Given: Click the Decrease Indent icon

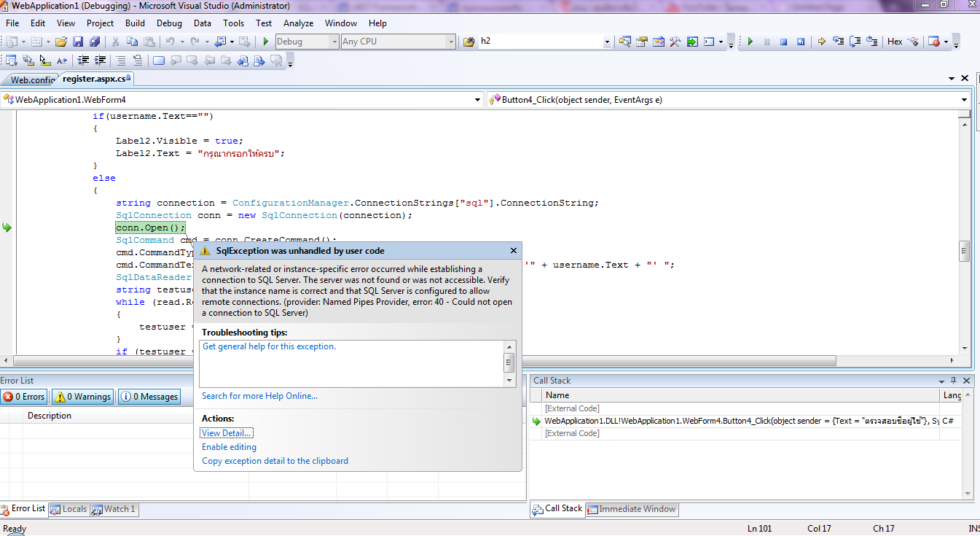Looking at the screenshot, I should click(x=83, y=60).
